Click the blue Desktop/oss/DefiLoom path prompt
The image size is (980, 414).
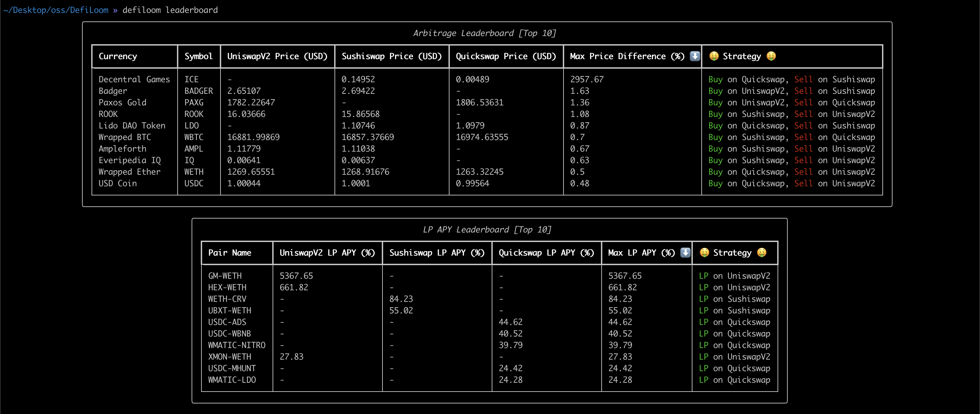pyautogui.click(x=56, y=10)
